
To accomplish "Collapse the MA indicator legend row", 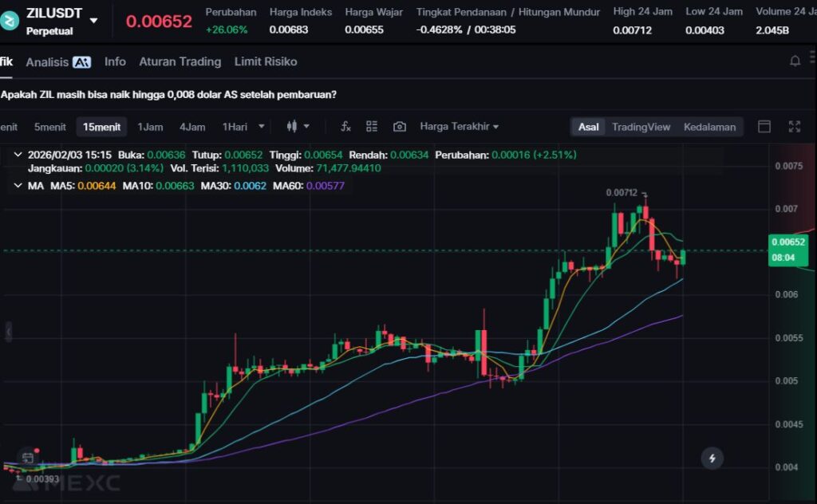I will (18, 186).
